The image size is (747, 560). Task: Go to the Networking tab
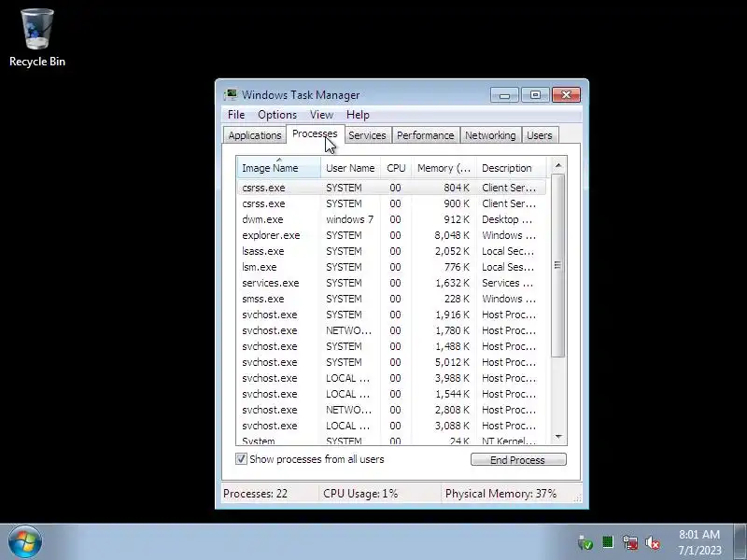(490, 135)
